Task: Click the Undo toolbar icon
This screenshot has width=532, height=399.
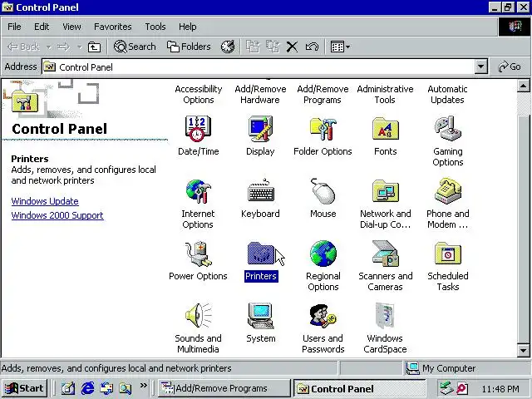Action: [312, 47]
